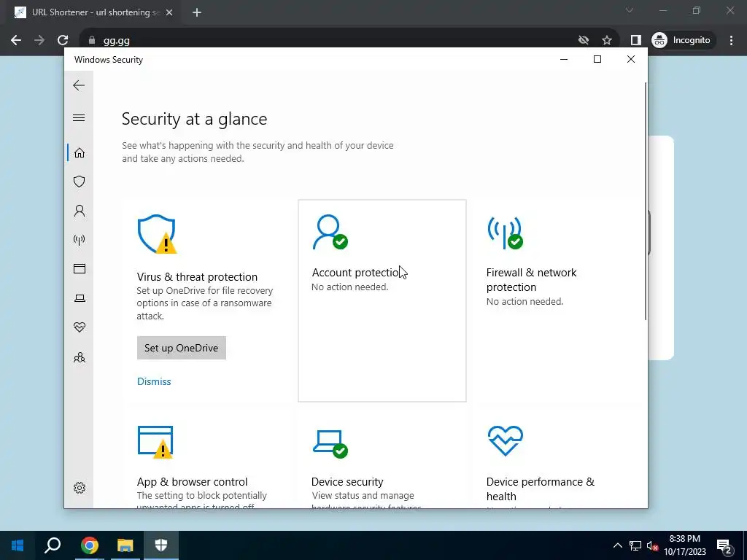Image resolution: width=747 pixels, height=560 pixels.
Task: Open Chrome side panel icon
Action: tap(635, 40)
